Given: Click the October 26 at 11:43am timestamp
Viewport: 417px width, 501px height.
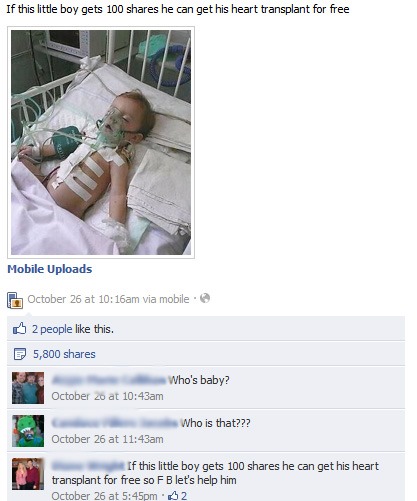Looking at the screenshot, I should pyautogui.click(x=107, y=439).
